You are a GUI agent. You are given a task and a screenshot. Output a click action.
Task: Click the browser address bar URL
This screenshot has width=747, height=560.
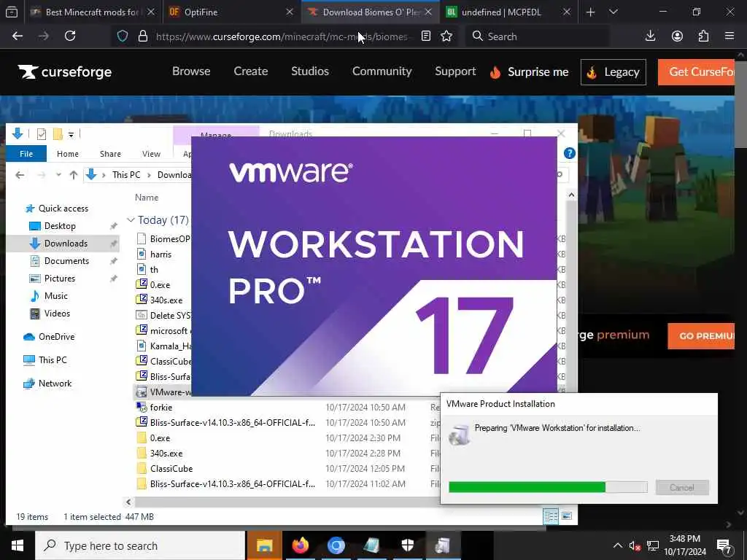pyautogui.click(x=281, y=36)
